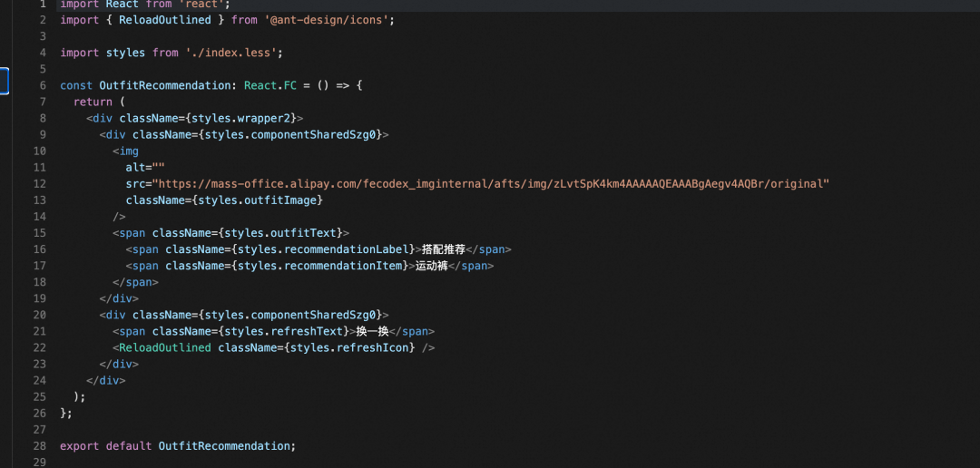Click the 运动裤 text inside the span

(431, 266)
